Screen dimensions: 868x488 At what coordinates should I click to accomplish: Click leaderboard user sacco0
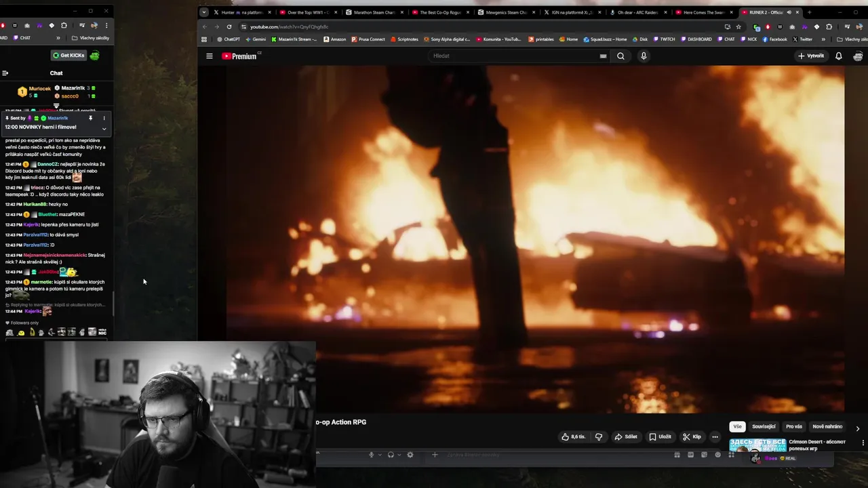[x=70, y=96]
